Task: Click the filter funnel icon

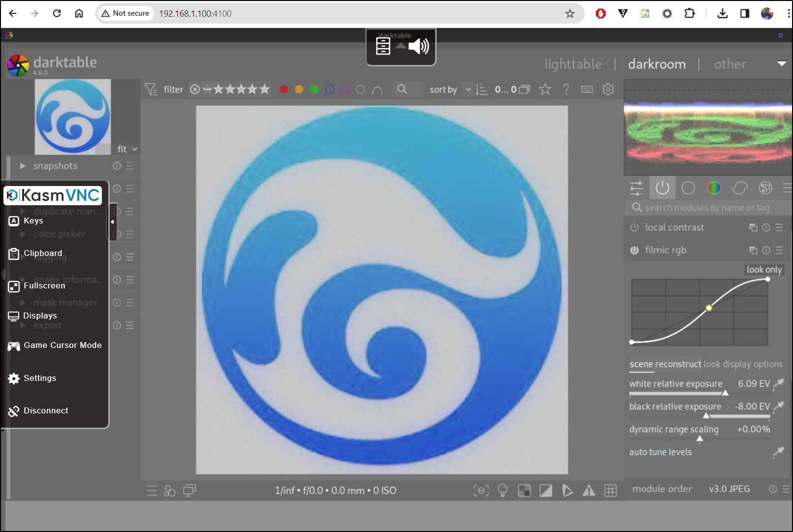Action: [151, 89]
